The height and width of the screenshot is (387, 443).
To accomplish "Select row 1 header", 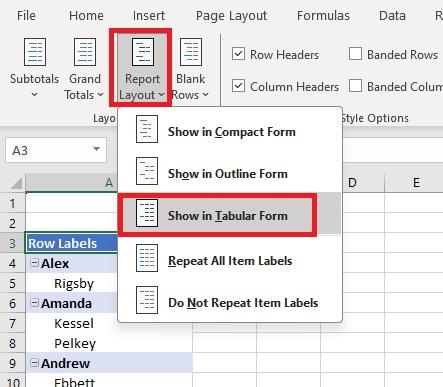I will [12, 203].
